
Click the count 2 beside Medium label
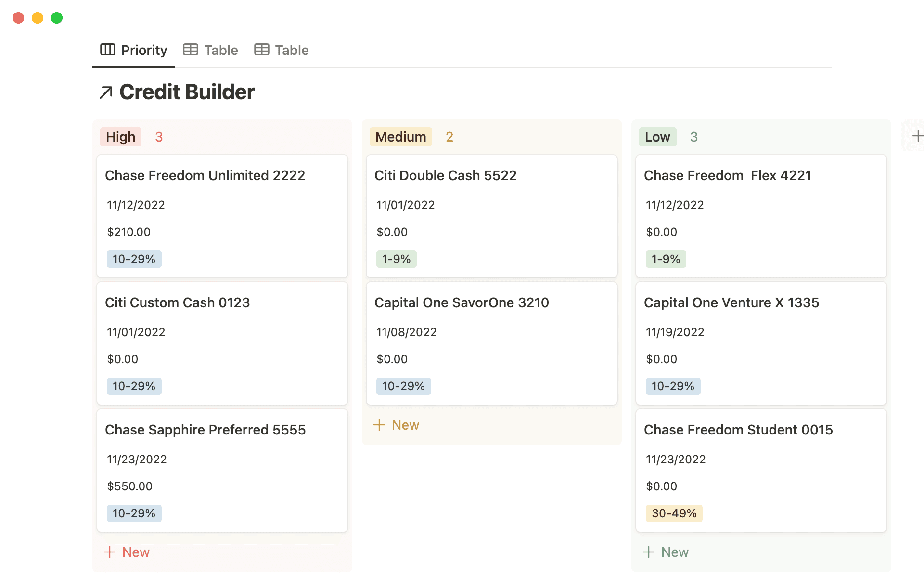[x=449, y=137]
